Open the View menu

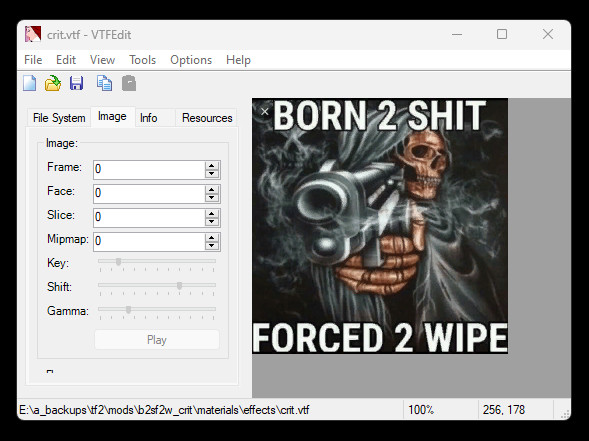pos(103,60)
